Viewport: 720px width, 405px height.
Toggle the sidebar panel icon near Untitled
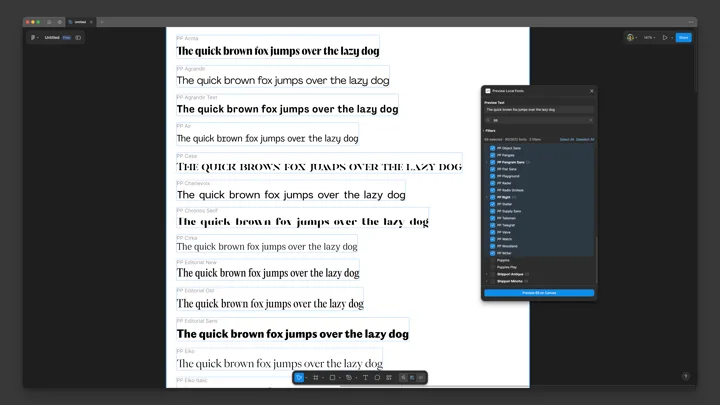(78, 38)
